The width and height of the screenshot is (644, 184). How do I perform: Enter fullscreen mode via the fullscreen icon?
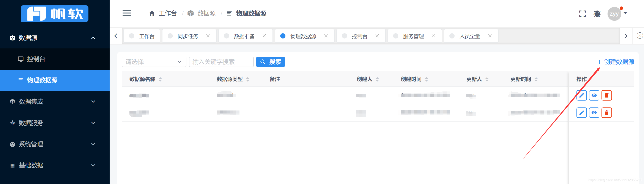(x=583, y=14)
